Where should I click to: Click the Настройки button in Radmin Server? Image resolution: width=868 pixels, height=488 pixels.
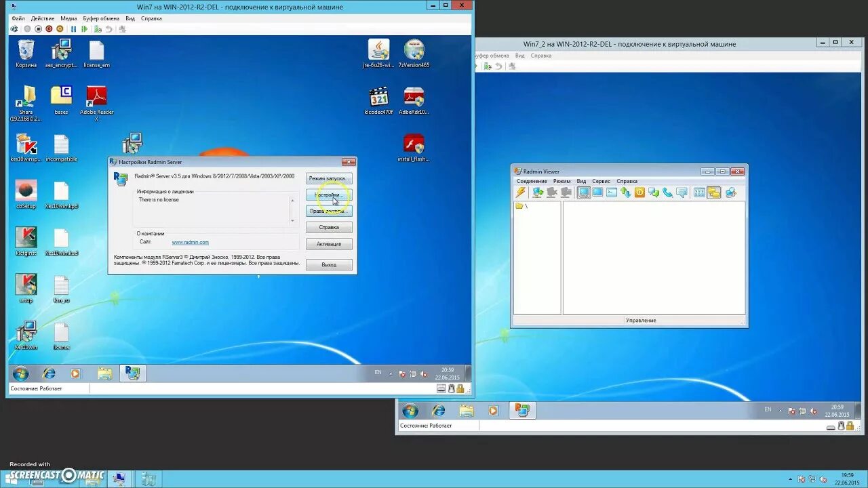point(329,195)
